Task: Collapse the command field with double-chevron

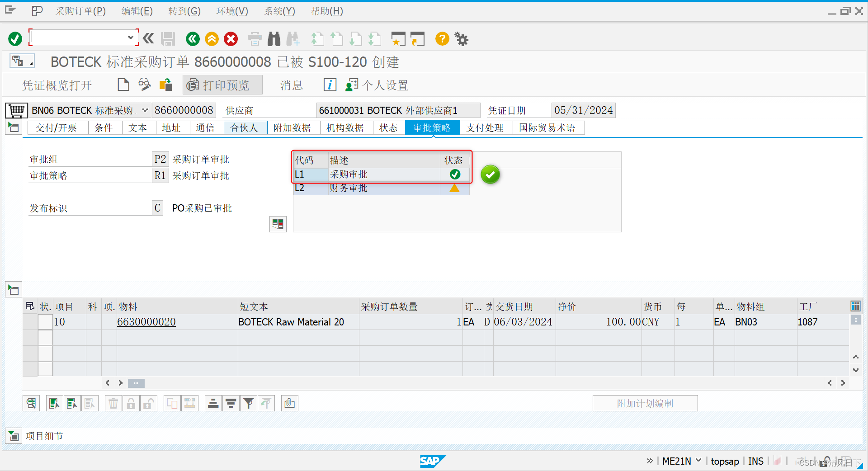Action: click(148, 38)
